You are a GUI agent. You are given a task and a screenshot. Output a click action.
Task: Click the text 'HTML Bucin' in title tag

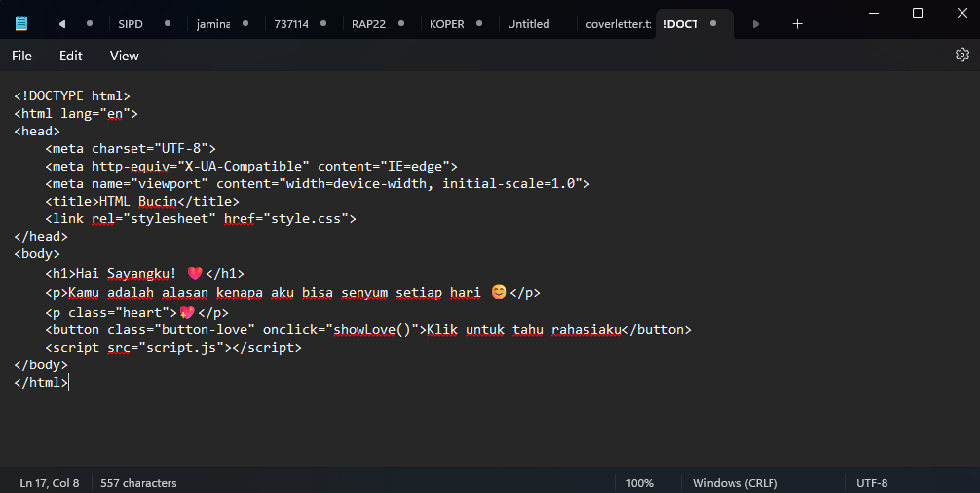138,202
